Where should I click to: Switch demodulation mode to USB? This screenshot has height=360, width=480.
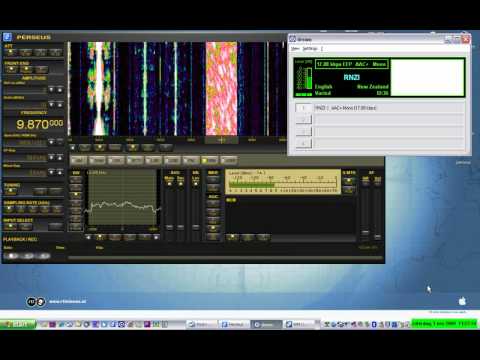pos(153,160)
